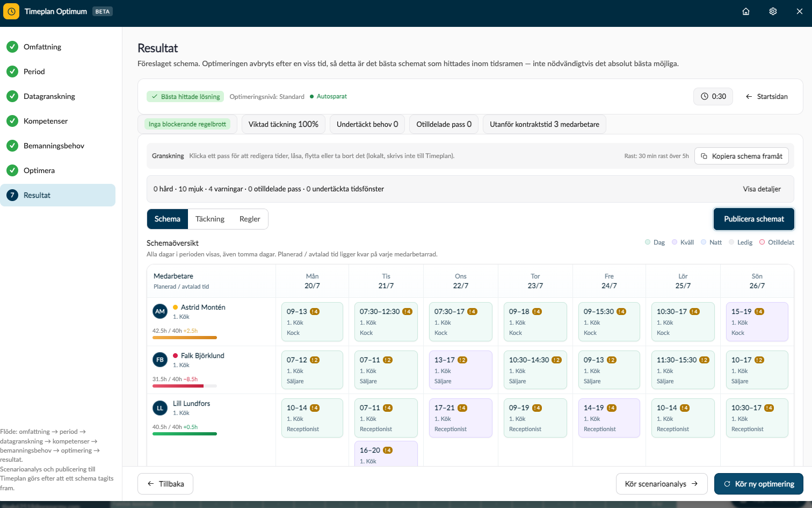Screen dimensions: 812x508
Task: Click Falk Björklund's red hours progress bar
Action: coord(185,386)
